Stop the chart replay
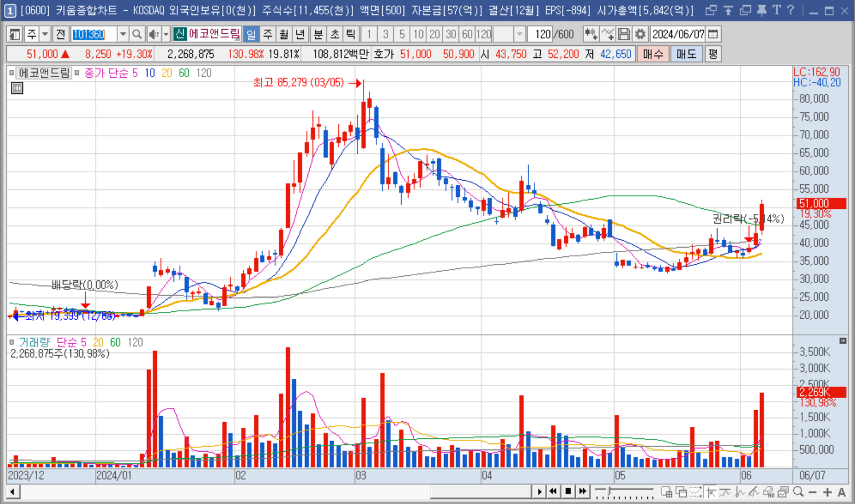 tap(568, 491)
